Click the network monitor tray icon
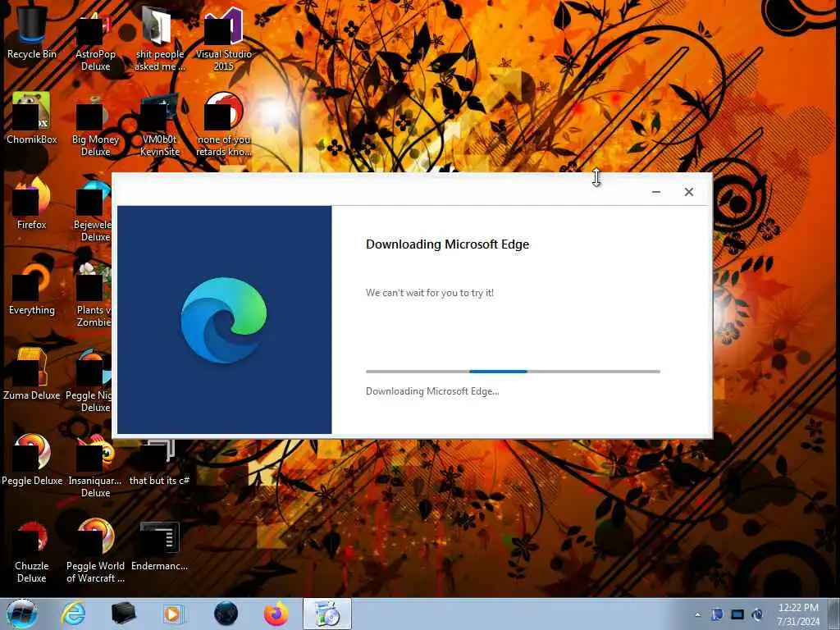This screenshot has height=630, width=840. (737, 614)
